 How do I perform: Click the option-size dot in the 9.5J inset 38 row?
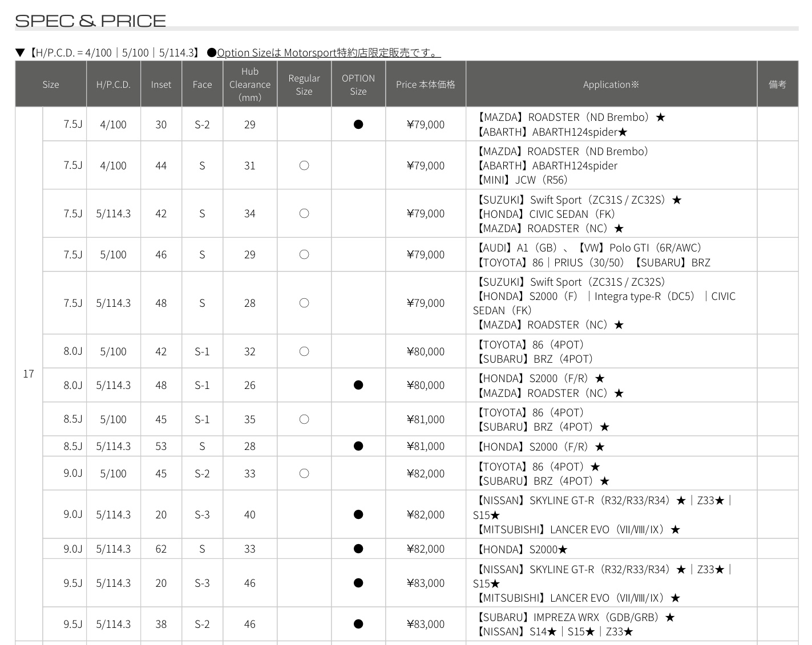click(x=358, y=624)
